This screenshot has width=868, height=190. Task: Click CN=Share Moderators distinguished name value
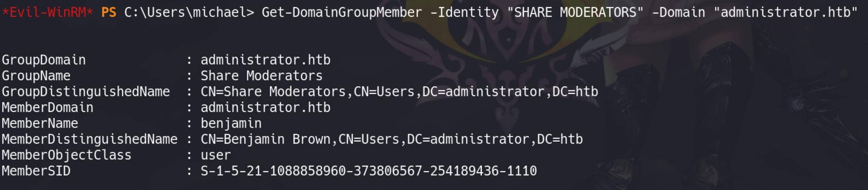tap(399, 92)
